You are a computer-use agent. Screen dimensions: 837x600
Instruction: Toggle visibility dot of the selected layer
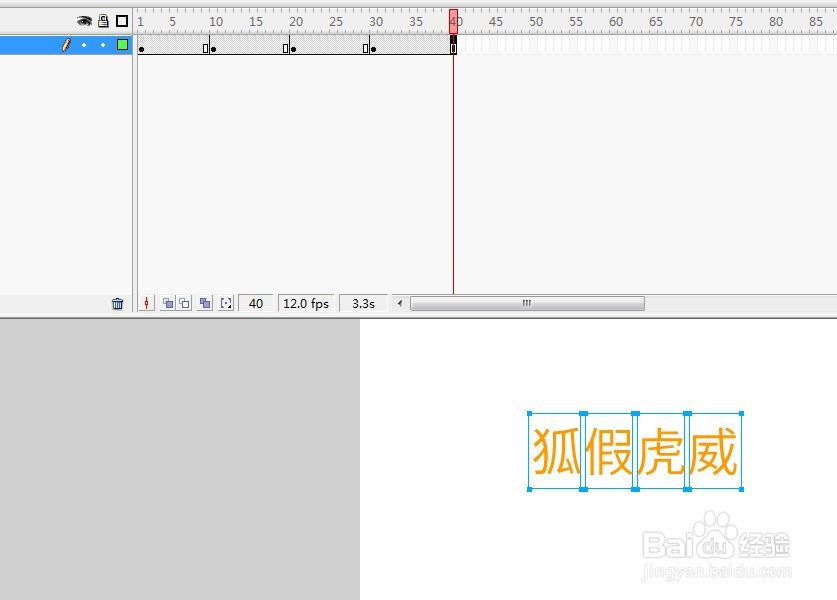click(x=84, y=44)
